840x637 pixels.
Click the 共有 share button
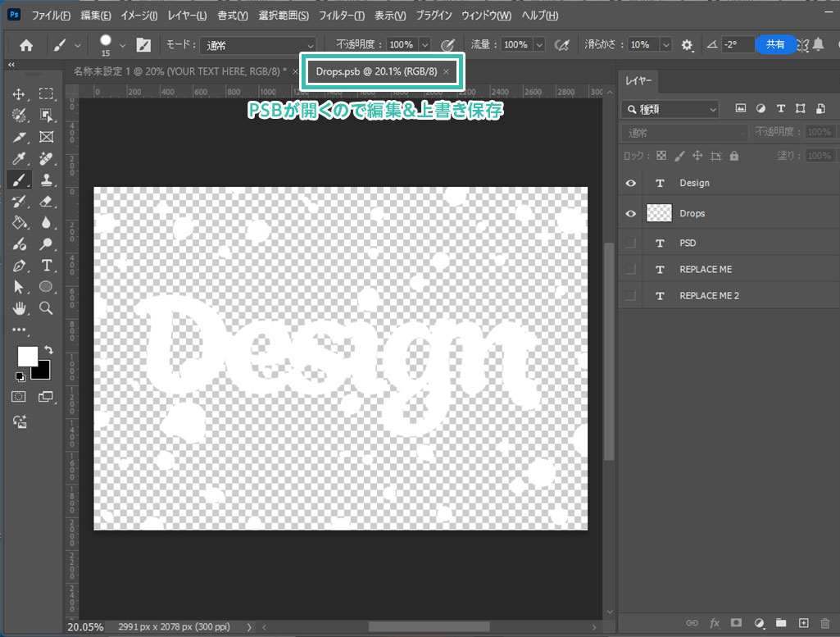(774, 44)
